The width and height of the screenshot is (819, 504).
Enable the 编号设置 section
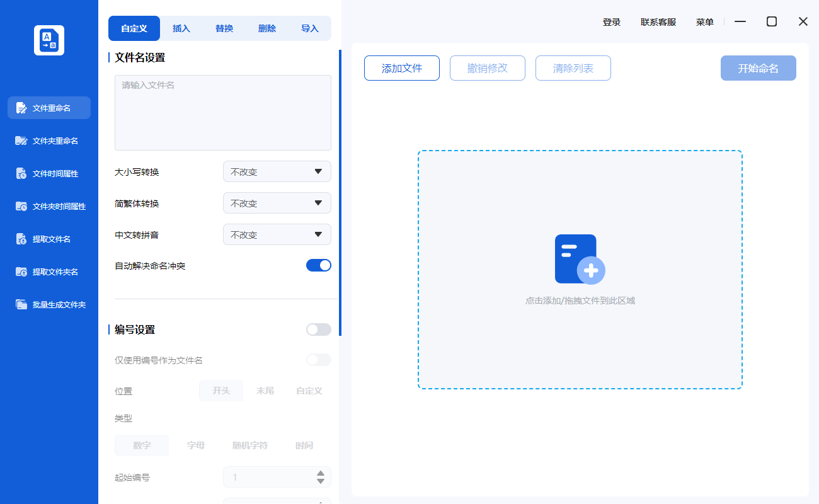(x=318, y=329)
